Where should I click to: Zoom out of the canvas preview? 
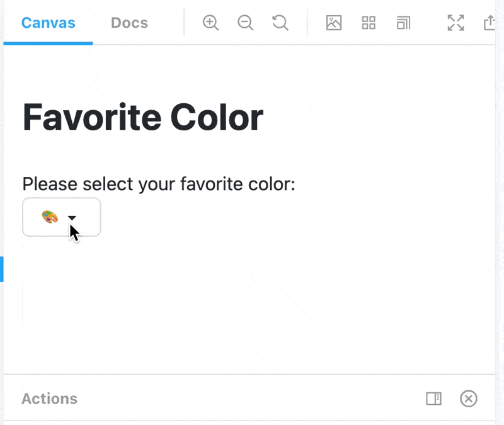[x=246, y=23]
